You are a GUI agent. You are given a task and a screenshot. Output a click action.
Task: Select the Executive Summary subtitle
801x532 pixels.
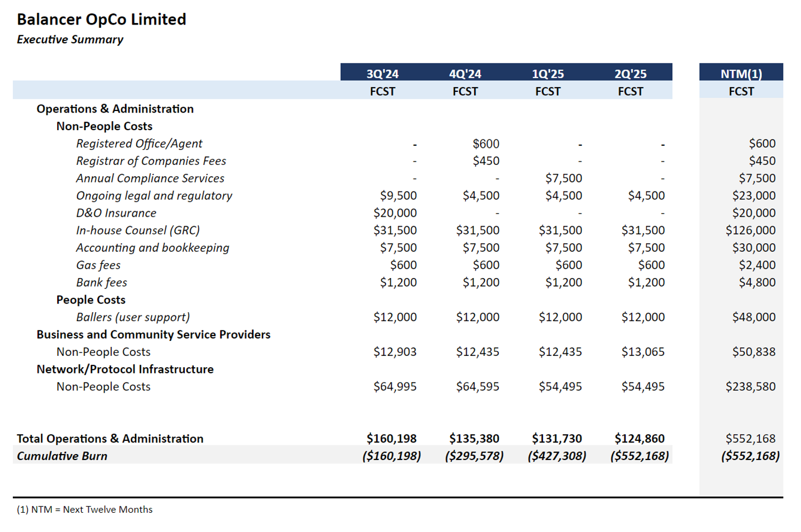pos(70,39)
